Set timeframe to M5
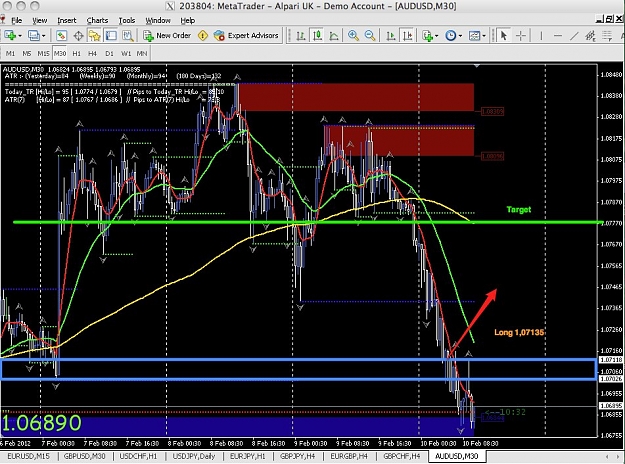This screenshot has height=464, width=625. [27, 53]
